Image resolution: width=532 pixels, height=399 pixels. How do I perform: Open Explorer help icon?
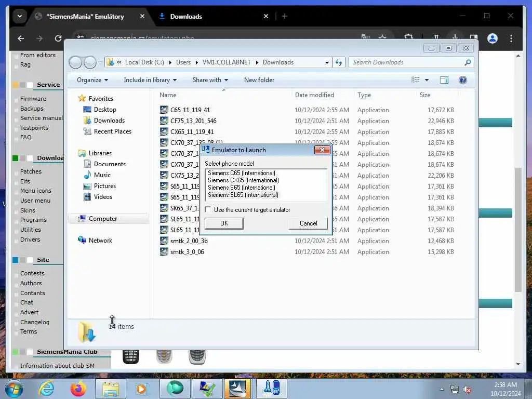tap(462, 80)
